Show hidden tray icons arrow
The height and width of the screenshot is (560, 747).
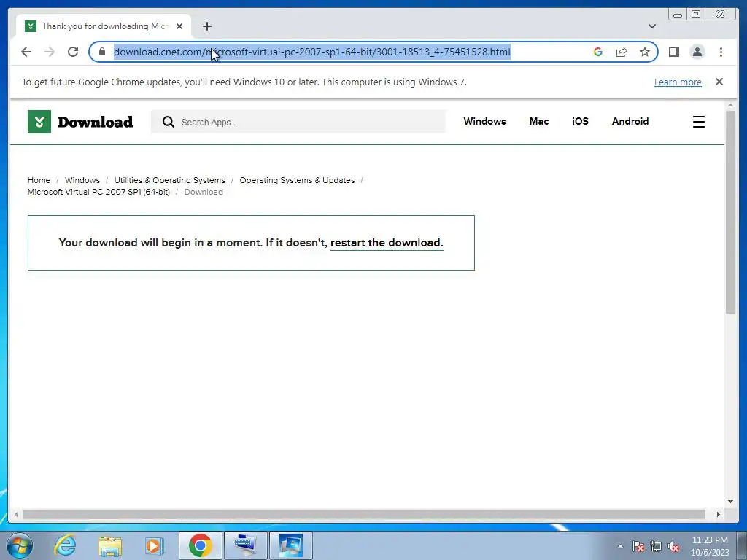[x=620, y=546]
